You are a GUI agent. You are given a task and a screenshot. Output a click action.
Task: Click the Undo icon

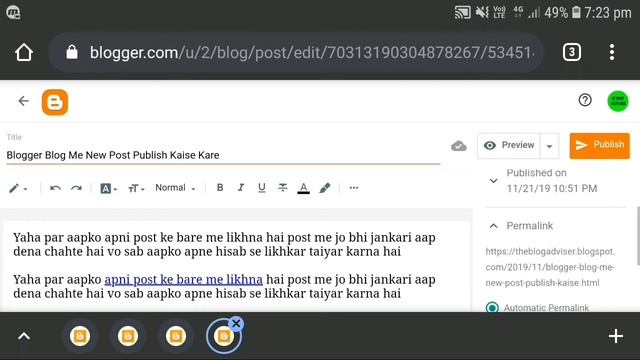coord(55,188)
